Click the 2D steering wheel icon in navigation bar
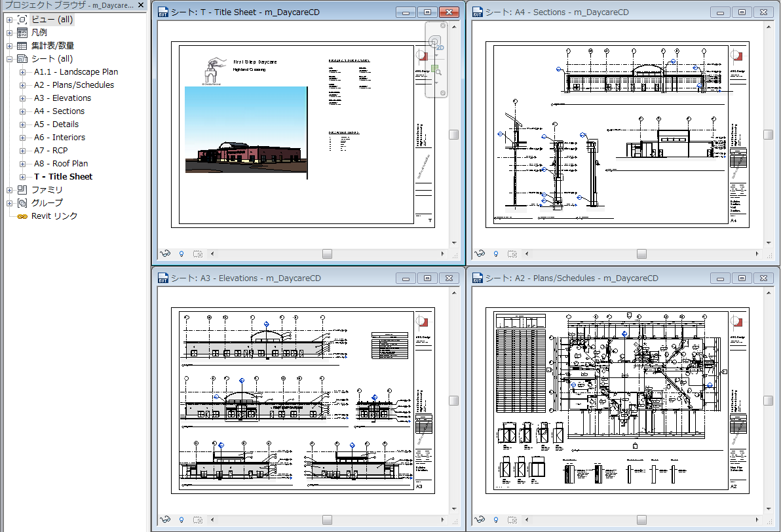Viewport: 781px width, 532px height. pos(435,43)
